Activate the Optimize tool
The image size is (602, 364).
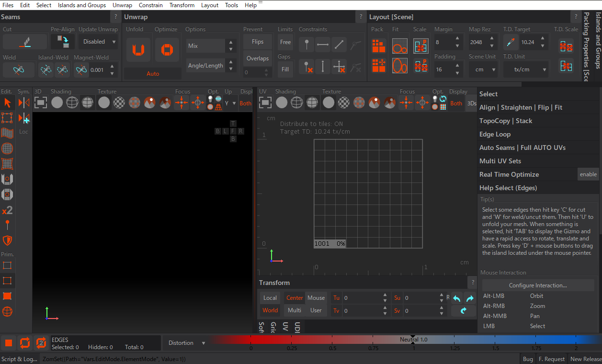tap(167, 49)
